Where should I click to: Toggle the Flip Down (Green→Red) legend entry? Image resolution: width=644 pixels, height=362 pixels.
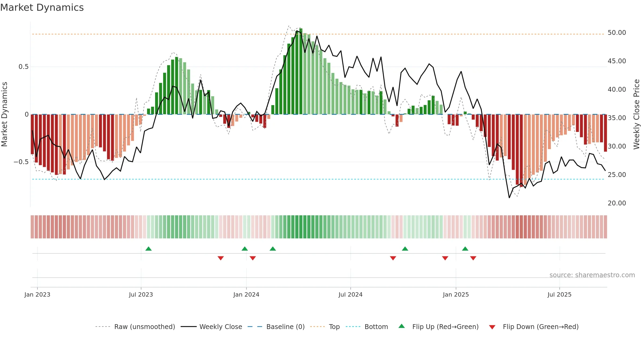[533, 327]
